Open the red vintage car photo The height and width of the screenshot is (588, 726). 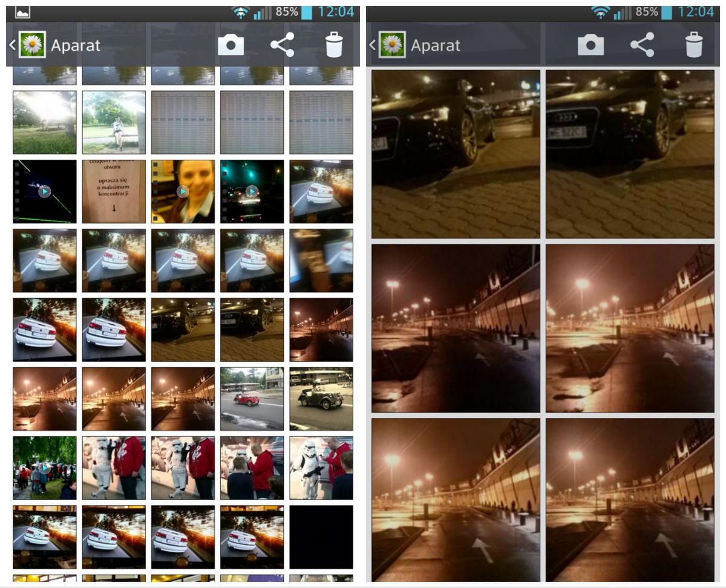[252, 399]
